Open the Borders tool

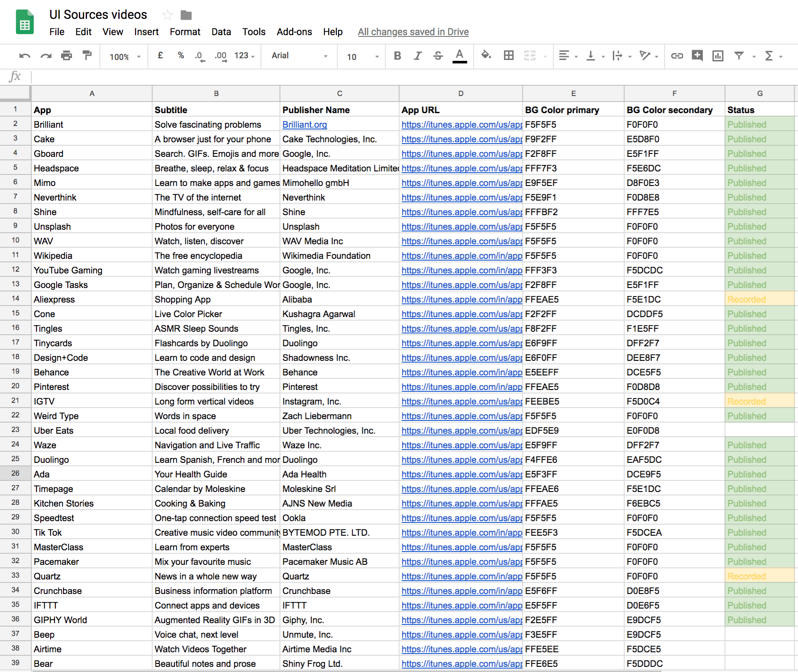point(509,55)
